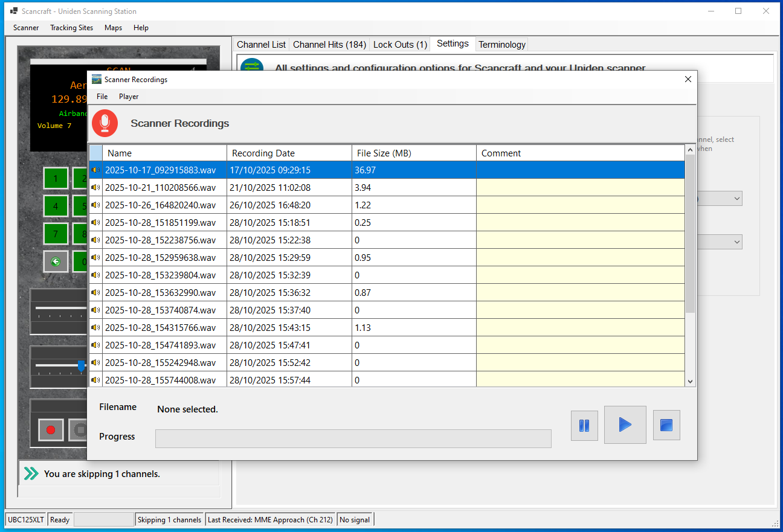Click the red record button on scanner panel
The image size is (783, 532).
[51, 430]
